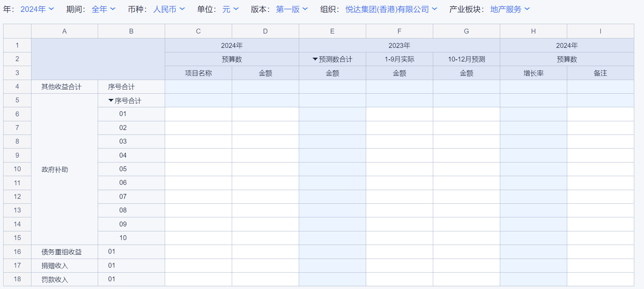The height and width of the screenshot is (289, 644).
Task: Change the 币种 人民币 selector
Action: point(169,9)
